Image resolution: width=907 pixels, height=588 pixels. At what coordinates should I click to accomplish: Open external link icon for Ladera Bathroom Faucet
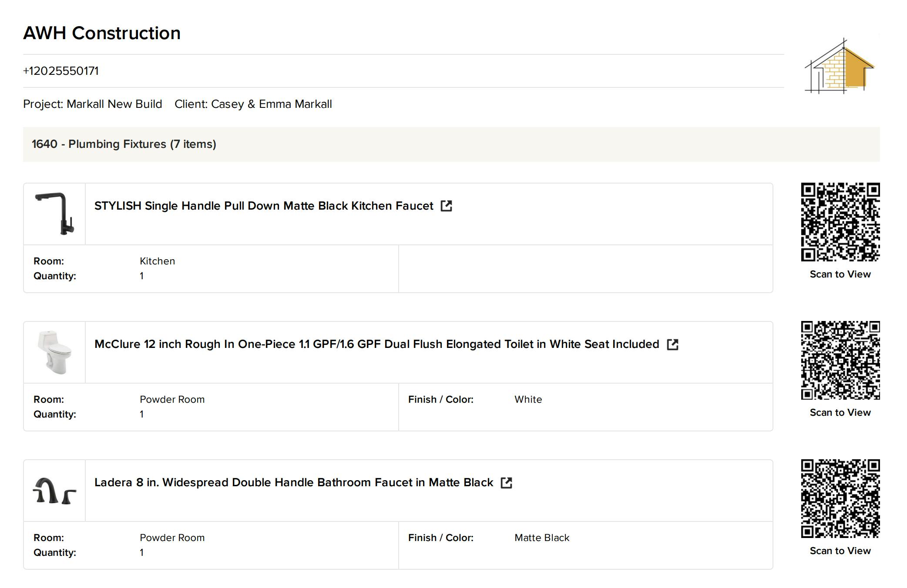click(506, 483)
